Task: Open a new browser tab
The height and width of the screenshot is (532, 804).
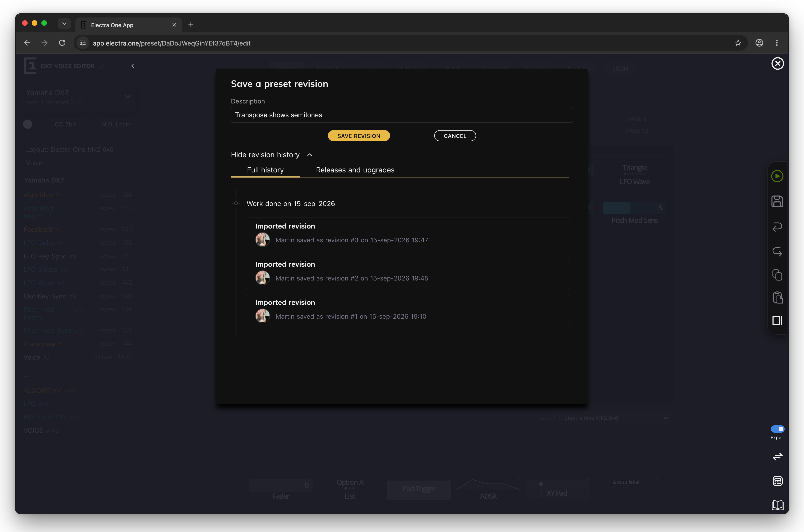Action: [x=191, y=25]
